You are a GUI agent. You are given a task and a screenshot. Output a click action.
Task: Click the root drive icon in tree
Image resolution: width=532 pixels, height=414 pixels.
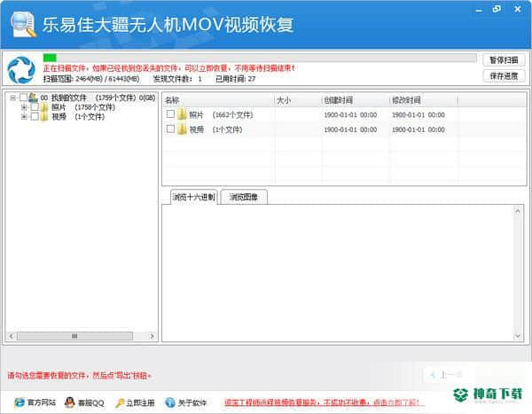point(34,98)
